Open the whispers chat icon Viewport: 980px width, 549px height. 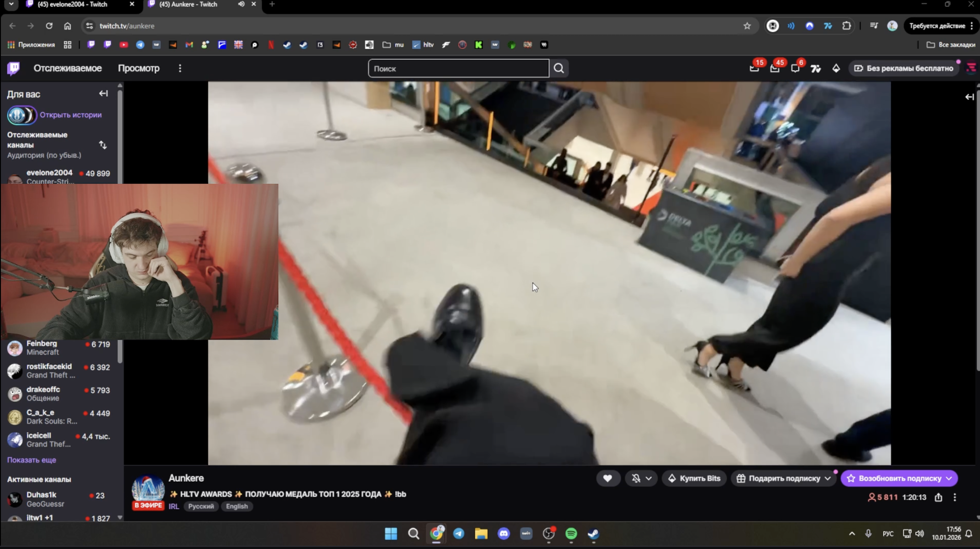coord(795,68)
